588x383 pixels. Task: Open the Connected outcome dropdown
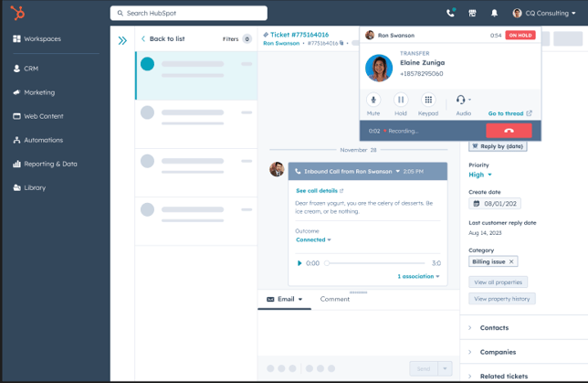(x=313, y=239)
